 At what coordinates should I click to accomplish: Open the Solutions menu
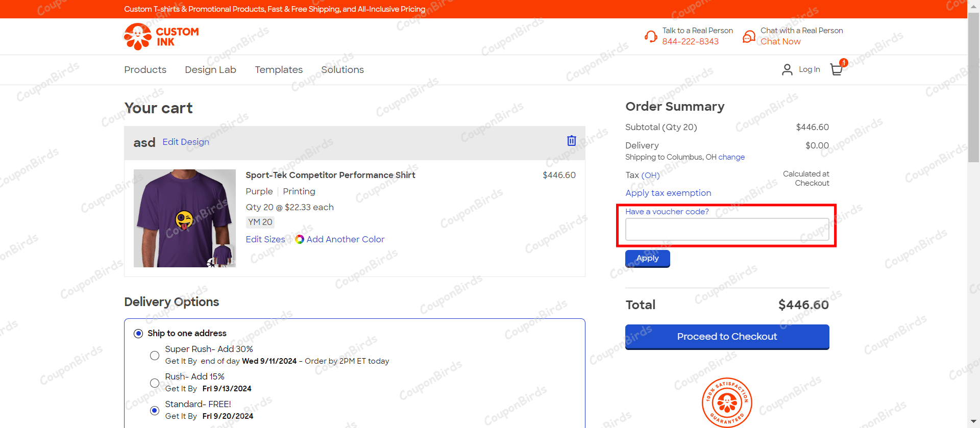tap(342, 70)
